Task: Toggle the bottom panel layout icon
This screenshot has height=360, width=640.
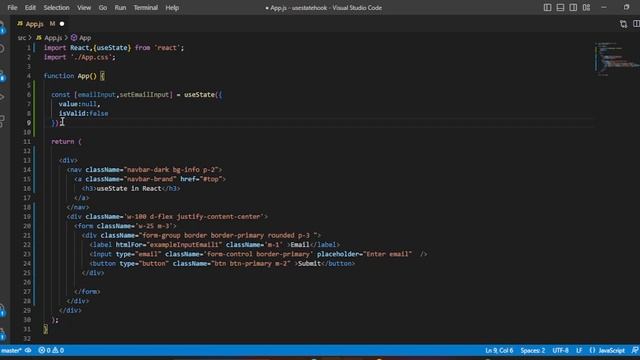Action: [560, 7]
